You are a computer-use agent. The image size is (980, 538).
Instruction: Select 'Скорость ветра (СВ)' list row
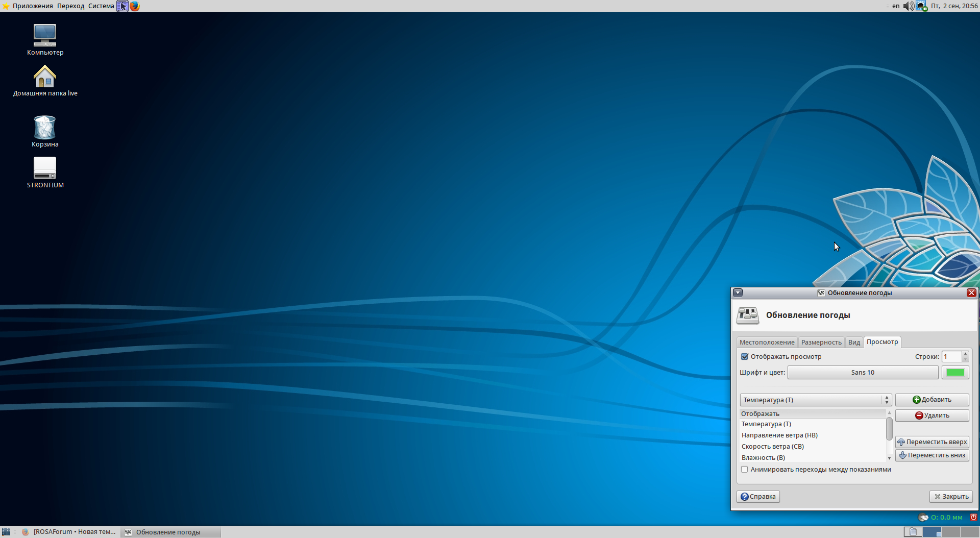(x=813, y=446)
